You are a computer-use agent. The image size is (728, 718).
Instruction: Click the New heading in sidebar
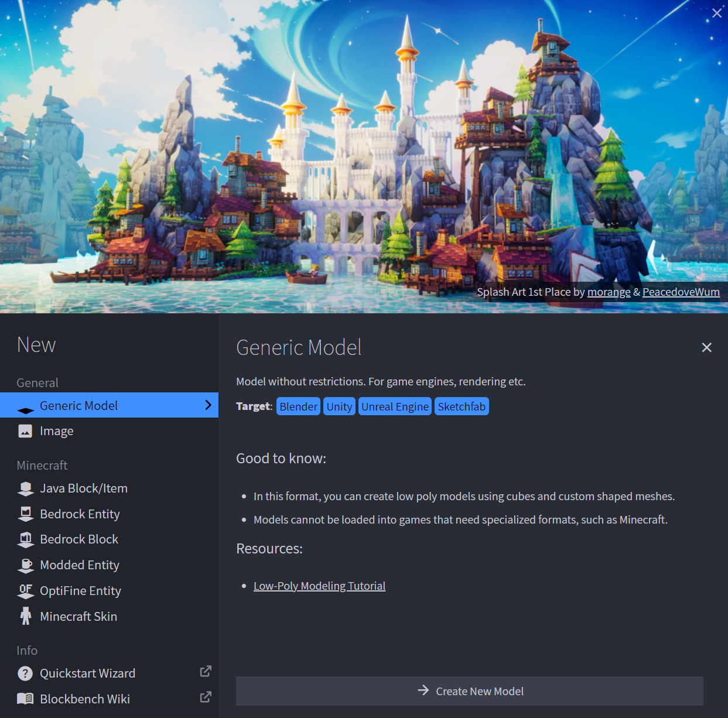36,345
